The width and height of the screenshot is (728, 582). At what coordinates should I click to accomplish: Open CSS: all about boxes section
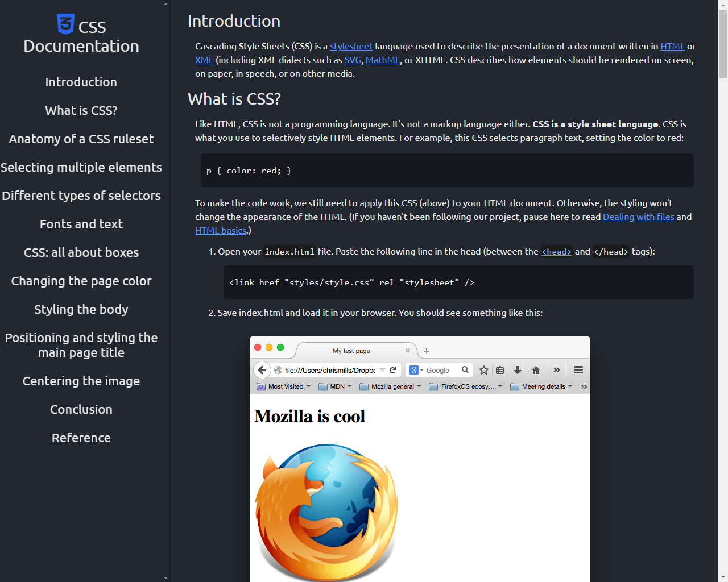click(x=81, y=252)
